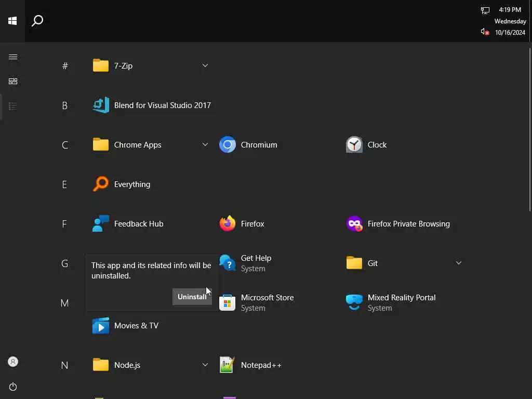Expand the Git folder chevron

(x=458, y=263)
